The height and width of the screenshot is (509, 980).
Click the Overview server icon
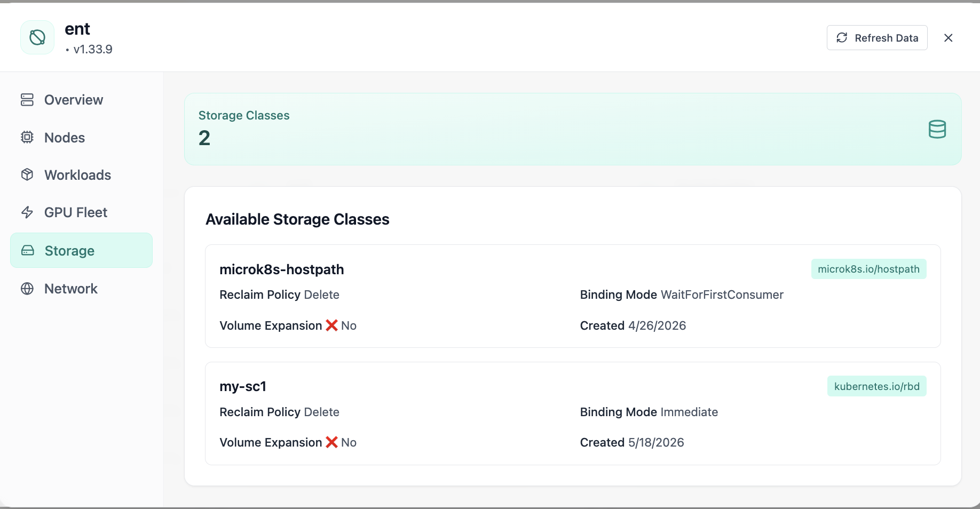click(x=27, y=100)
